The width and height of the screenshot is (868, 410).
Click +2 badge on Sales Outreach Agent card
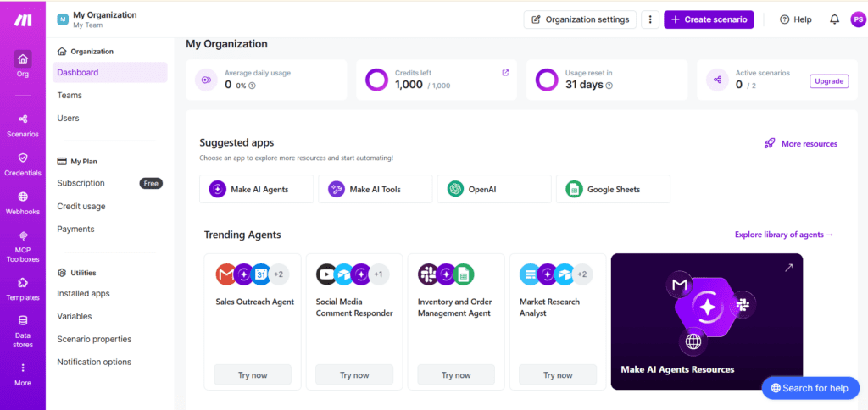[x=278, y=274]
